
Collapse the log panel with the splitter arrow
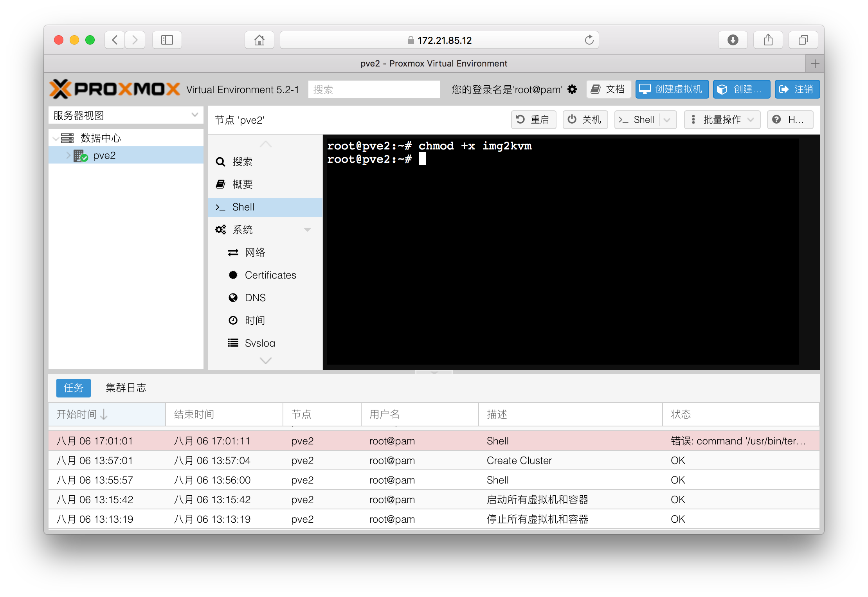pyautogui.click(x=434, y=372)
